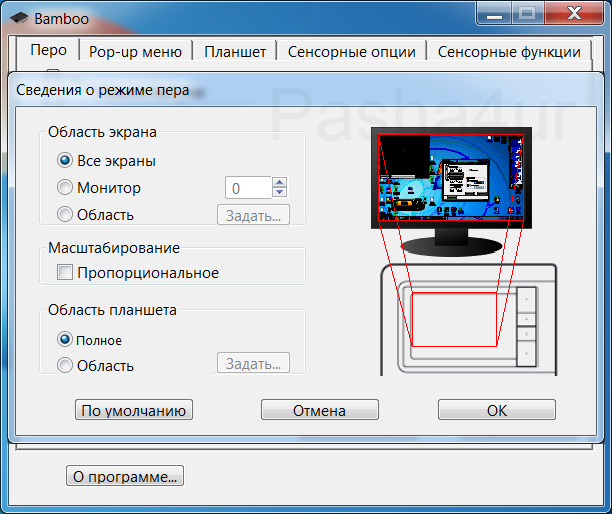This screenshot has width=612, height=514.
Task: Maximize the Bamboo window
Action: coord(527,14)
